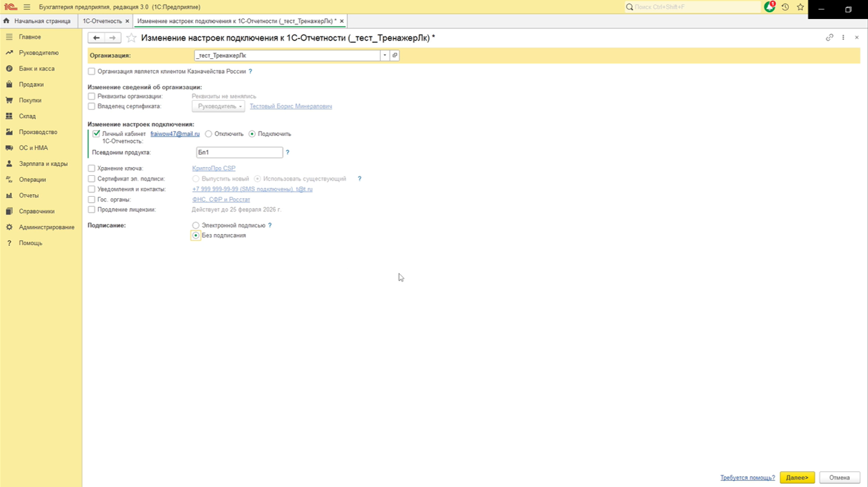Click the search magnifier icon
The image size is (868, 487).
pos(629,7)
